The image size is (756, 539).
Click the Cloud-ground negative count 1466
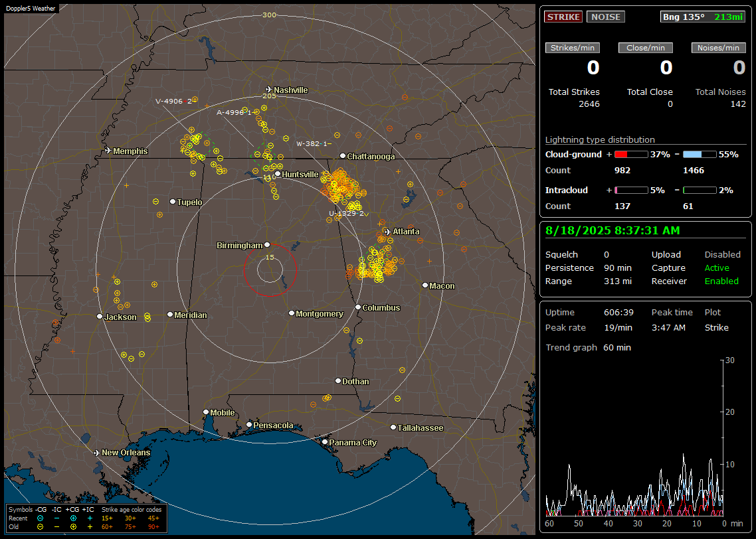click(694, 171)
